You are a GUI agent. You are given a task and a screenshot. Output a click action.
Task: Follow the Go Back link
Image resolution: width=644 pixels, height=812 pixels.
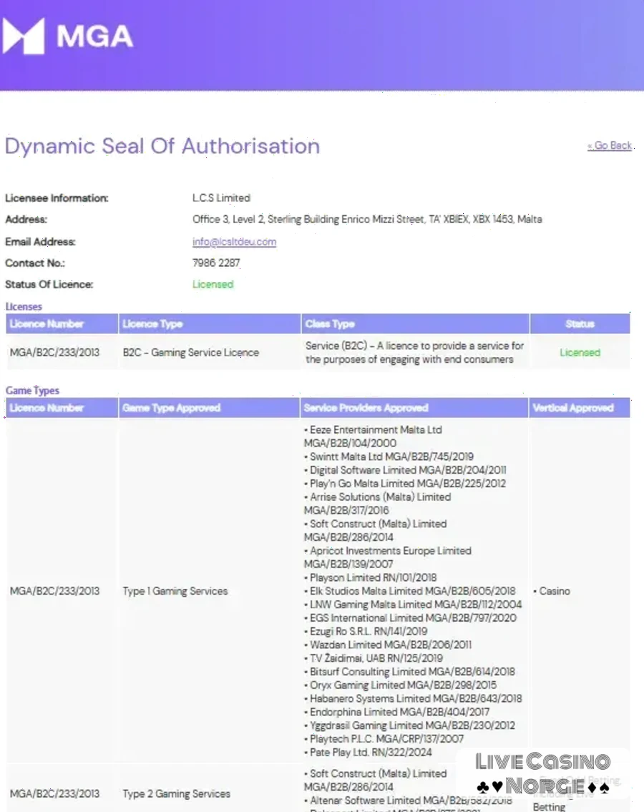[610, 145]
